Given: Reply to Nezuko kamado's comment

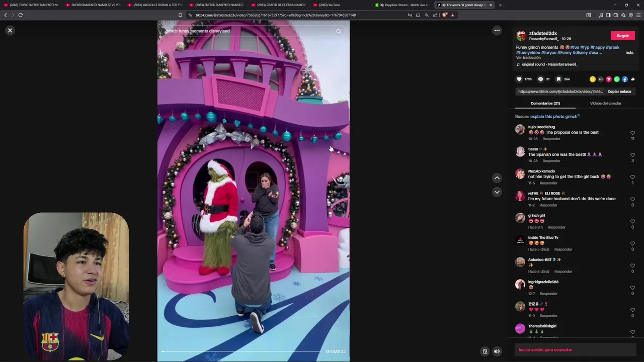Looking at the screenshot, I should (x=548, y=183).
